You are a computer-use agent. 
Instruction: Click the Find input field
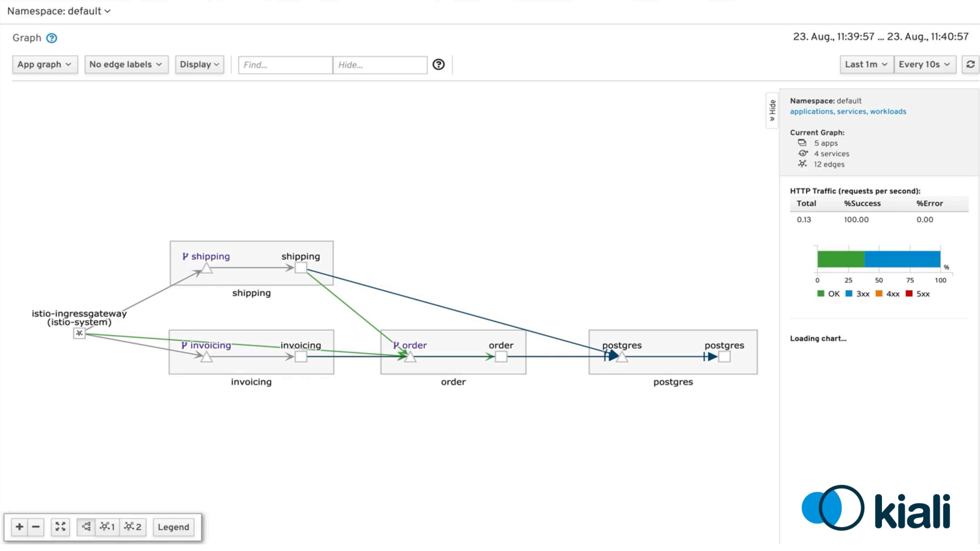pos(285,65)
